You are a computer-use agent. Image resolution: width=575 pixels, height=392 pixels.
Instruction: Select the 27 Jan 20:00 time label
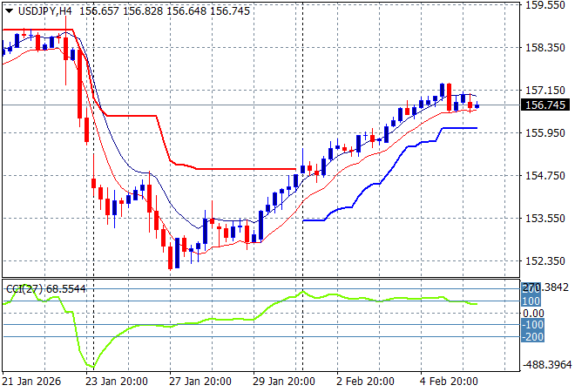[200, 382]
